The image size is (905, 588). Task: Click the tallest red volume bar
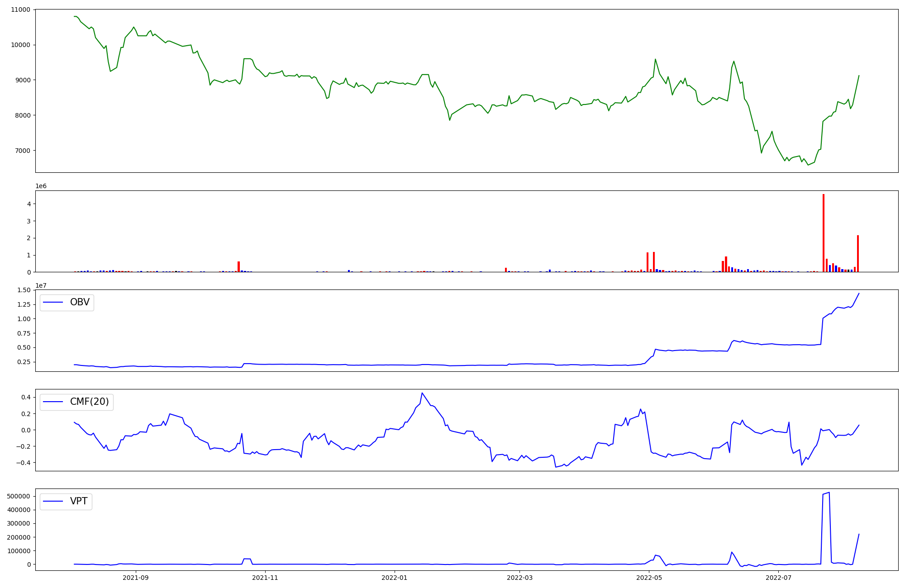[x=824, y=233]
